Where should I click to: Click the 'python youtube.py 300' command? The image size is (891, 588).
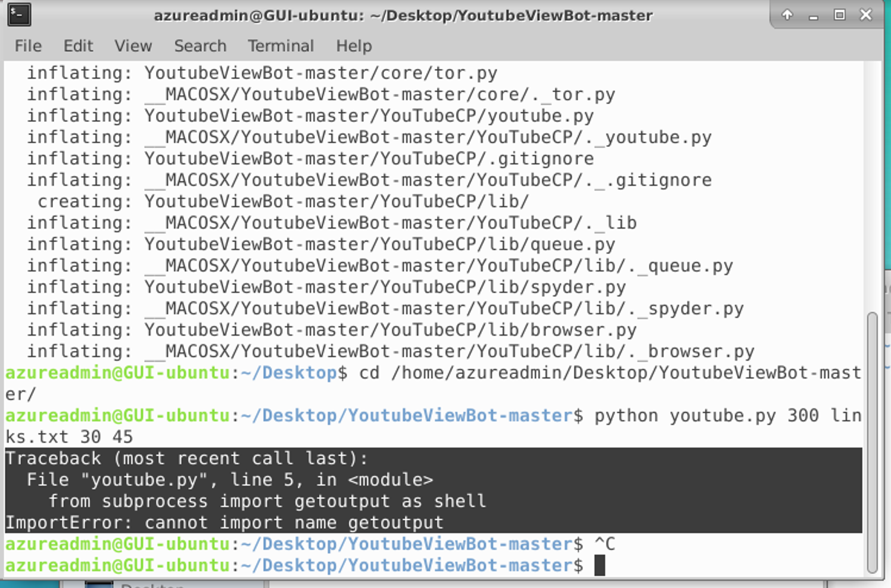tap(728, 415)
